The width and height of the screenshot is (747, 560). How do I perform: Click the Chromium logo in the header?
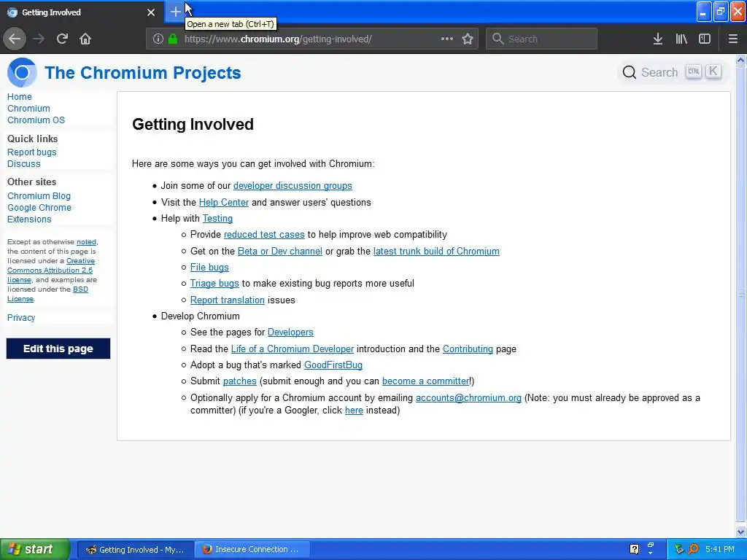pyautogui.click(x=21, y=72)
